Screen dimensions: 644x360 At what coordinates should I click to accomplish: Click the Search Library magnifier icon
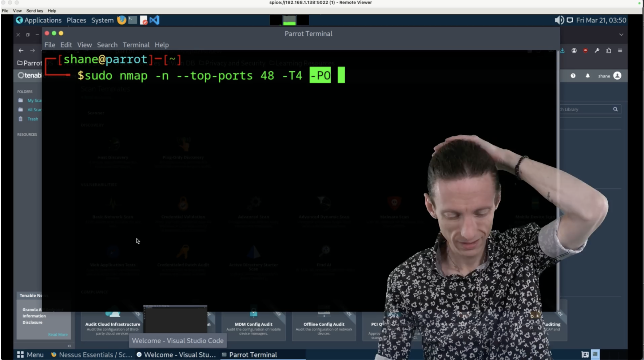click(615, 109)
